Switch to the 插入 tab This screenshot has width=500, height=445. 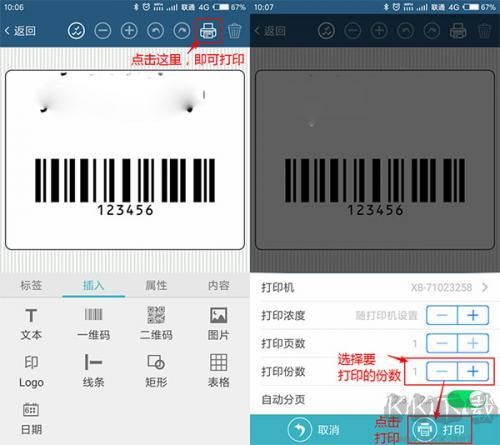tap(93, 285)
